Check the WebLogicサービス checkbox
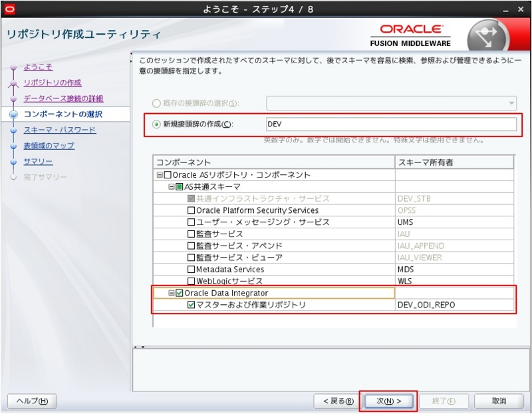The width and height of the screenshot is (532, 414). tap(191, 281)
